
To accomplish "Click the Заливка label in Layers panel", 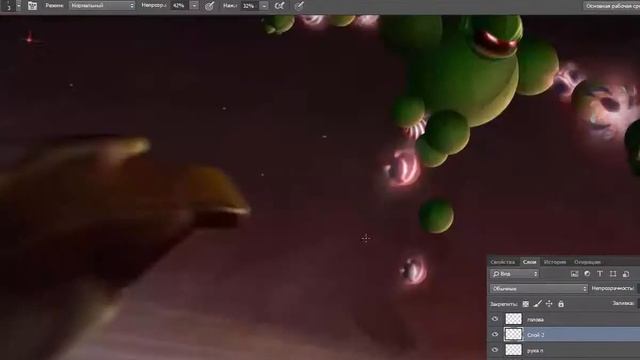I will pos(623,303).
